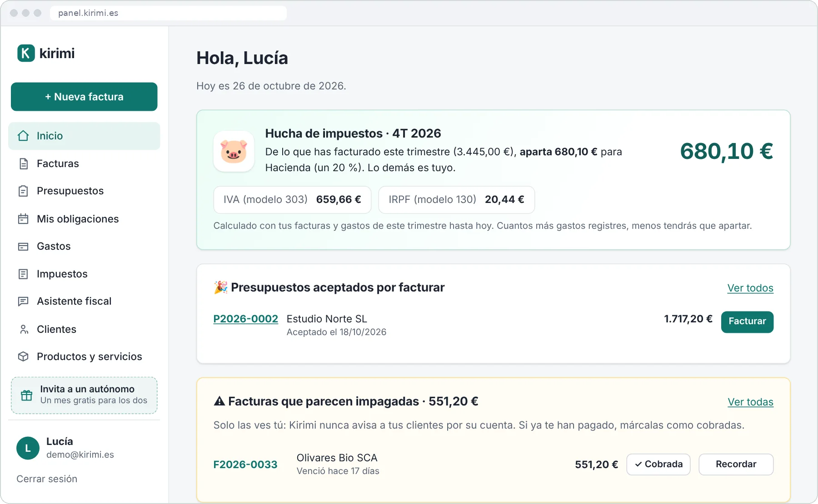The image size is (818, 504).
Task: Click Cerrar sesión
Action: coord(47,479)
